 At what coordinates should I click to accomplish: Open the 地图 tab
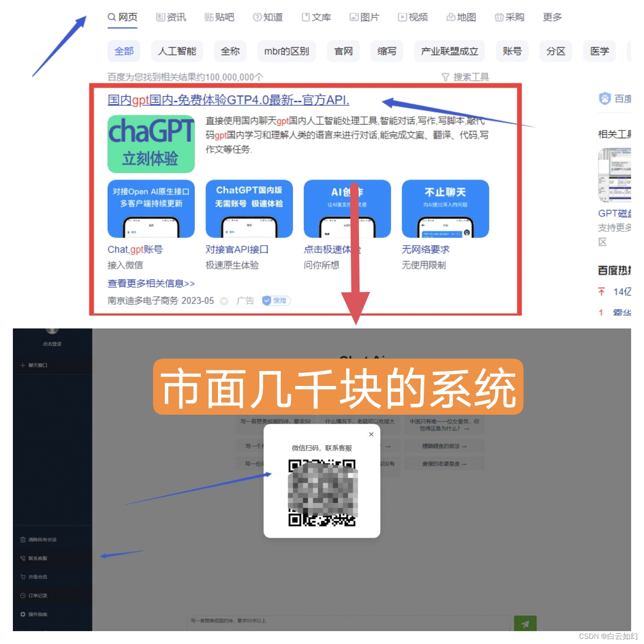pos(462,17)
